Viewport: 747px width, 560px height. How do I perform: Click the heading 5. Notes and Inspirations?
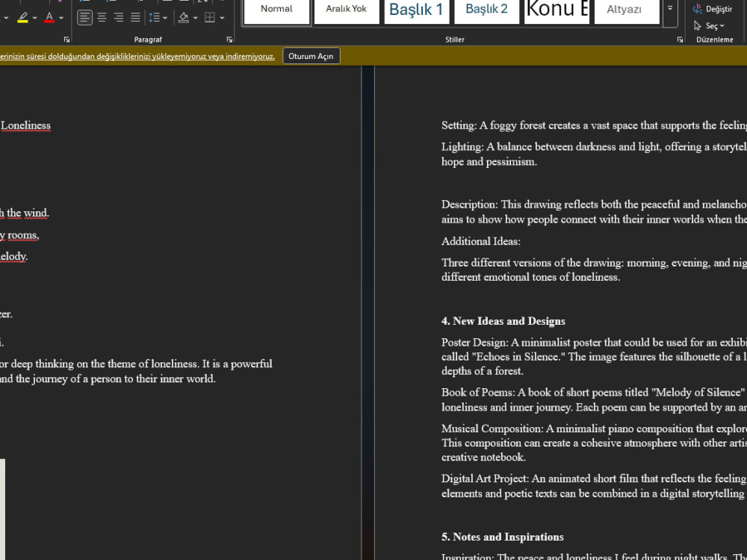coord(502,537)
